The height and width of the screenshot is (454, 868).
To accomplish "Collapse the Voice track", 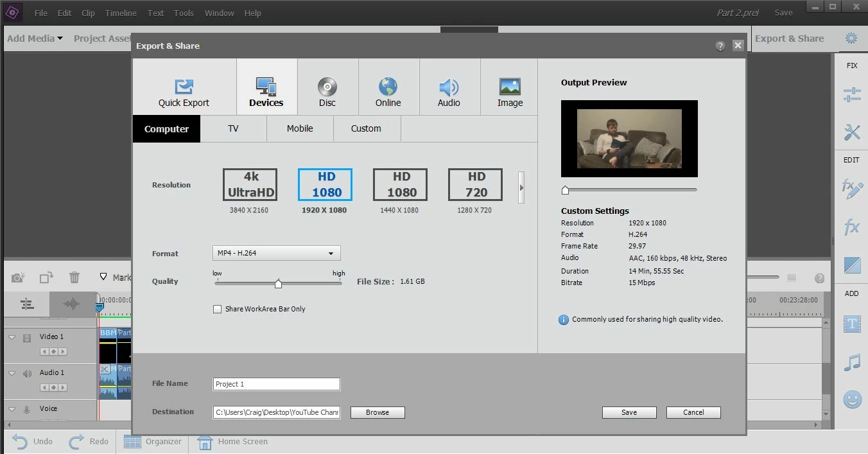I will tap(12, 409).
